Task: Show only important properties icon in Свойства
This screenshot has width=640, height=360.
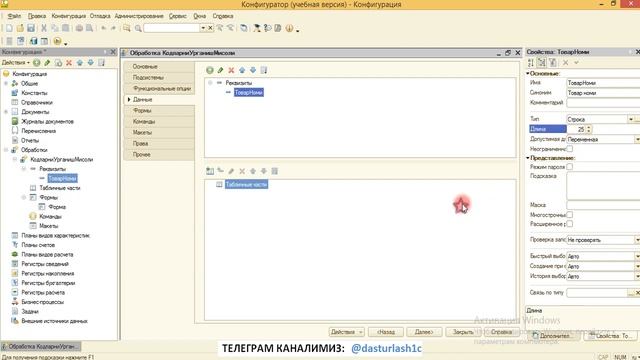Action: tap(553, 62)
